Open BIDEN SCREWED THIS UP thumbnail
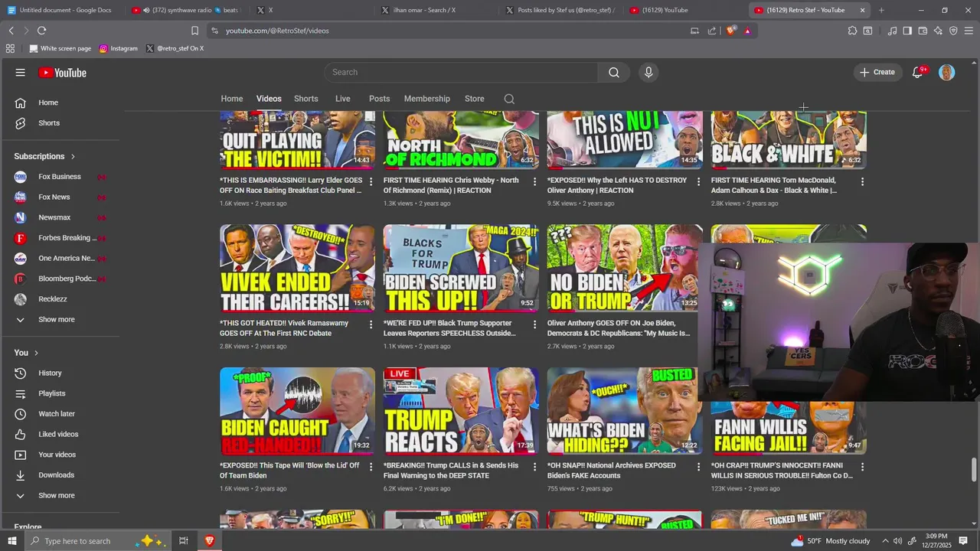This screenshot has height=551, width=980. [x=461, y=268]
